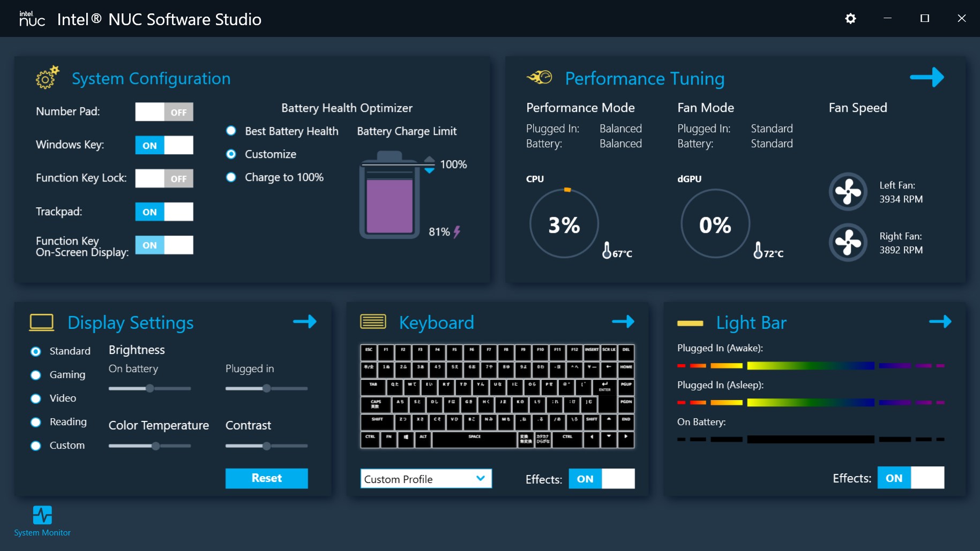
Task: Select Reading display mode
Action: click(36, 422)
